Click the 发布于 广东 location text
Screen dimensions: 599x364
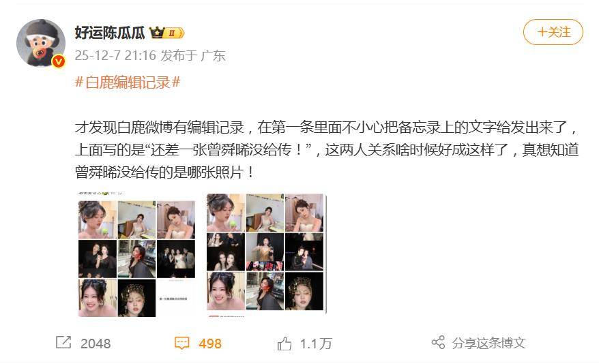pos(193,56)
